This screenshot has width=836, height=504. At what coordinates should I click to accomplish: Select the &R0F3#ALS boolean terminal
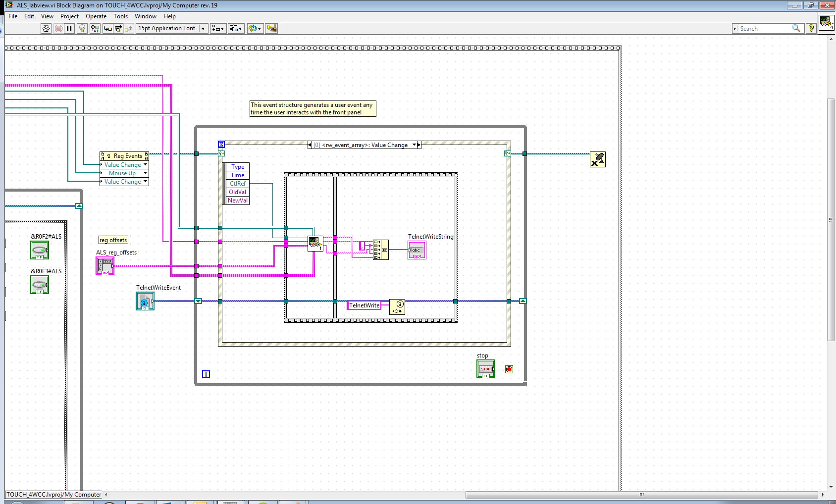[40, 285]
